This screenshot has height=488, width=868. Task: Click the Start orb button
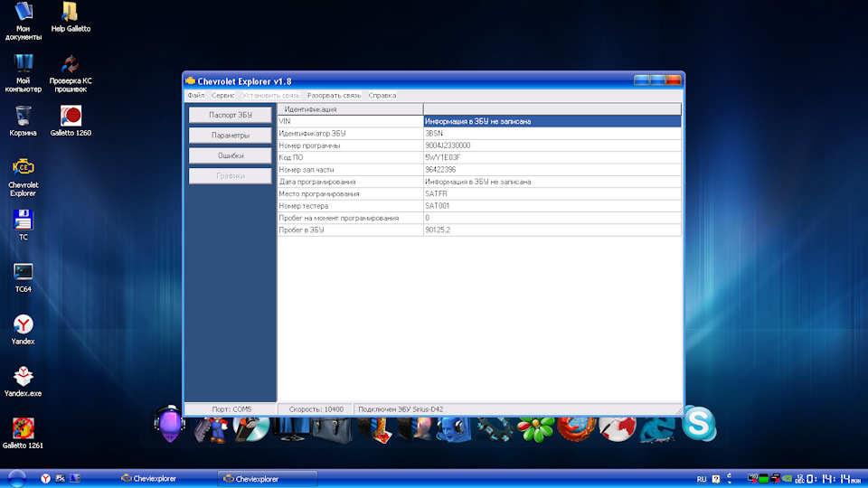click(16, 478)
